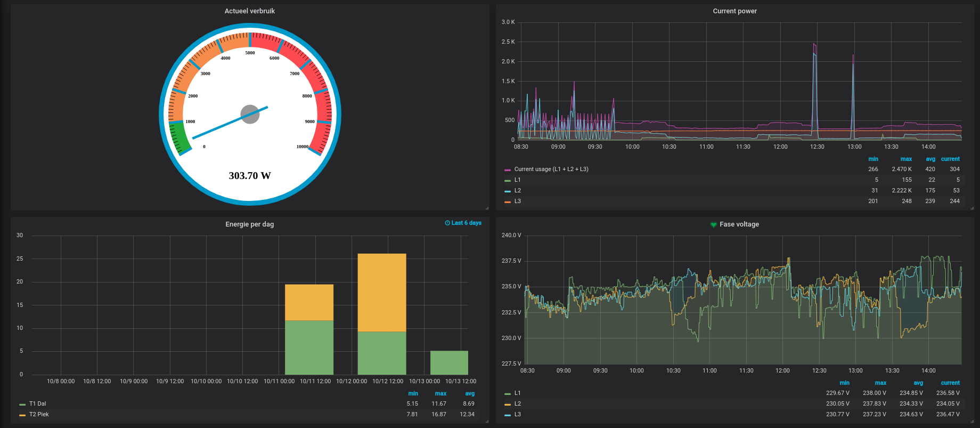This screenshot has width=980, height=428.
Task: Click the clock icon beside Last 6 days
Action: (x=447, y=223)
